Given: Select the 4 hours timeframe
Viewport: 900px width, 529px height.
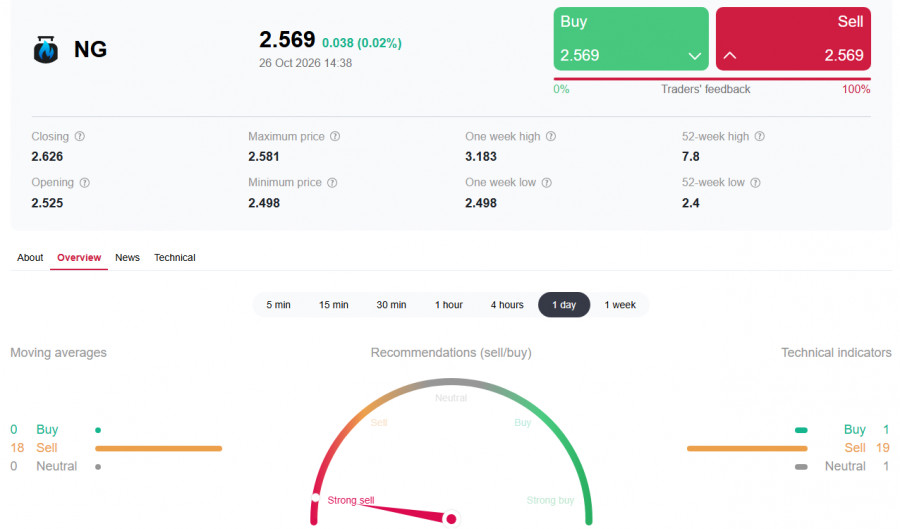Looking at the screenshot, I should pos(507,305).
